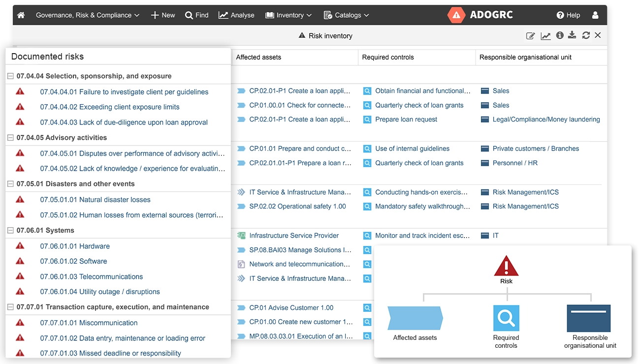Click the Required controls magnifier shape in legend
Screen dimensions: 640x364
tap(506, 318)
